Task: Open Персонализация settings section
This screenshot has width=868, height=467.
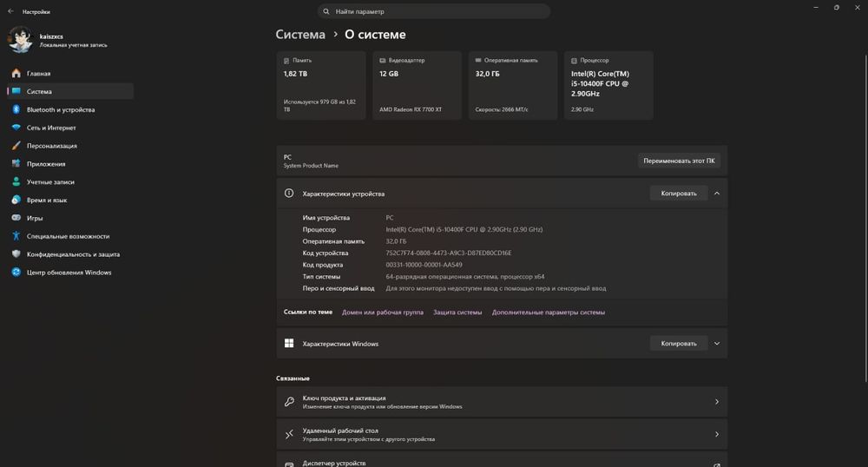Action: (70, 146)
